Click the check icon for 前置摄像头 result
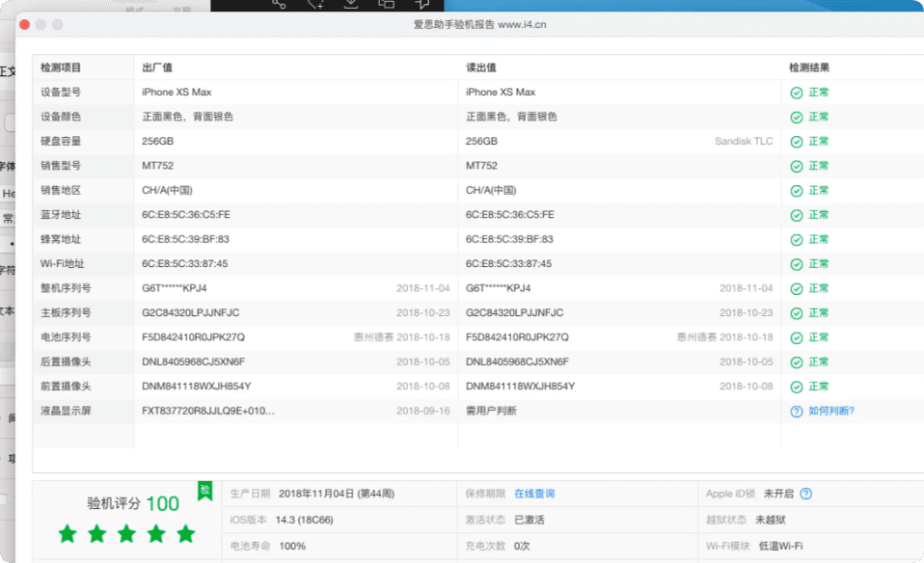The width and height of the screenshot is (924, 563). 796,387
